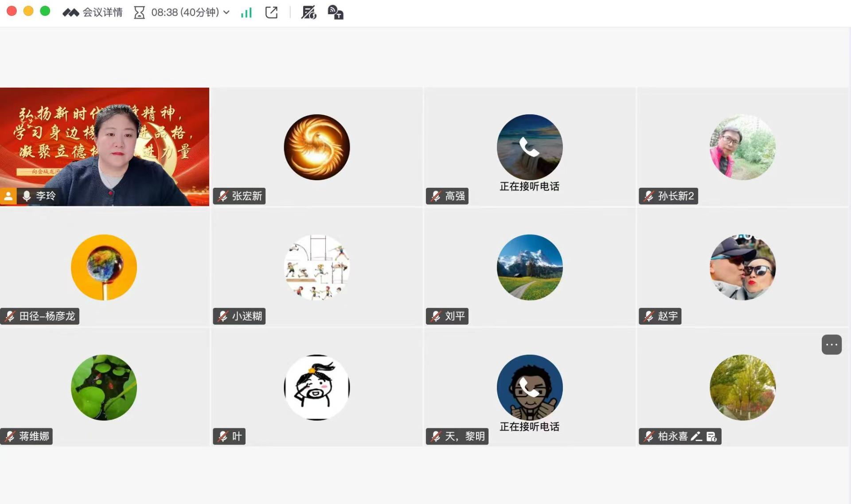Click the notes icon next to 柏永喜
Image resolution: width=851 pixels, height=504 pixels.
pos(711,437)
